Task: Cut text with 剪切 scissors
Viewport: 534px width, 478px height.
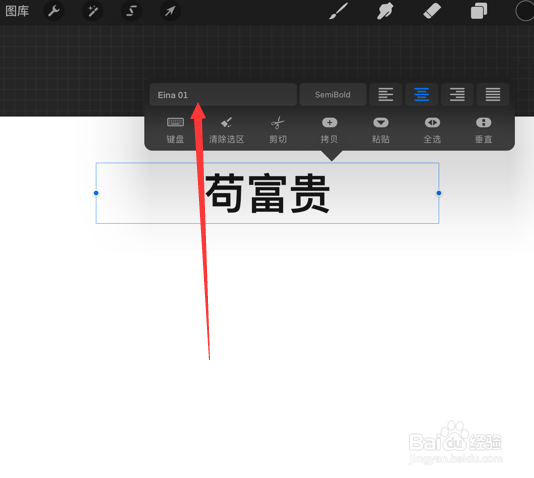Action: click(x=278, y=130)
